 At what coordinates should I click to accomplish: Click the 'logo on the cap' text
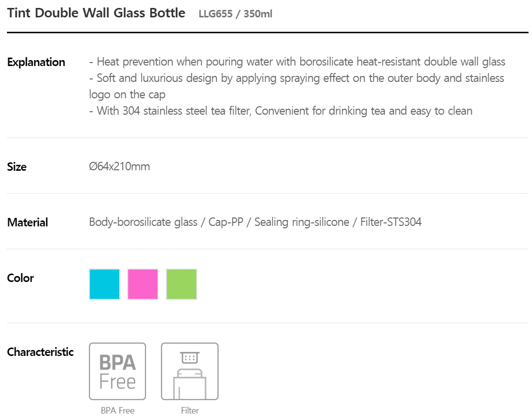click(127, 94)
